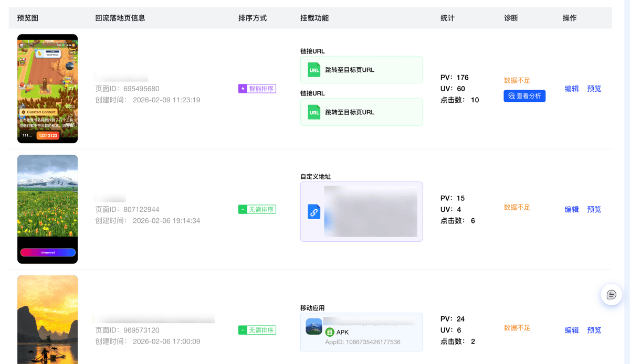Click the text 页面ID: 969573120
630x364 pixels.
click(127, 330)
